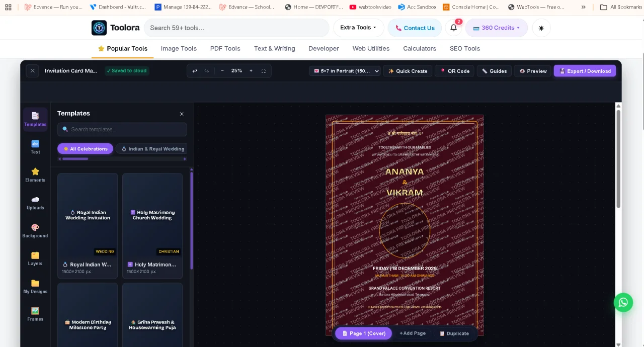Viewport: 644px width, 347px height.
Task: Click the 25% zoom level
Action: click(x=236, y=71)
